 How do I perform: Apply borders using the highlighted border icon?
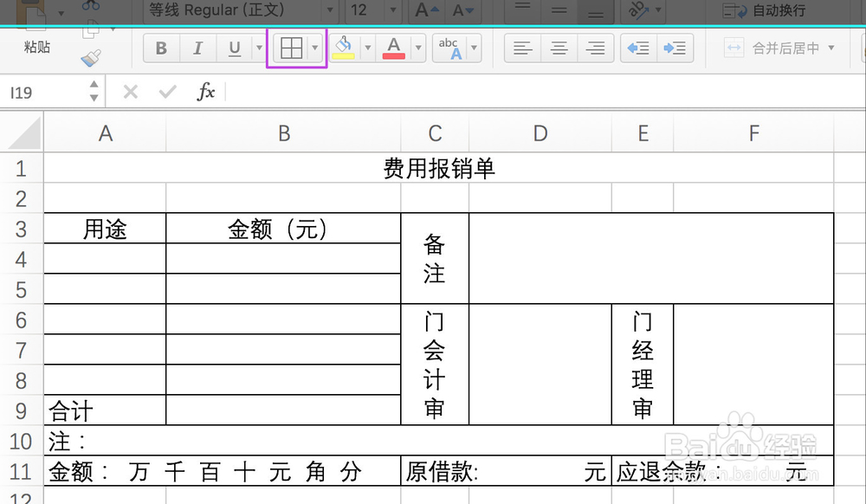coord(291,48)
